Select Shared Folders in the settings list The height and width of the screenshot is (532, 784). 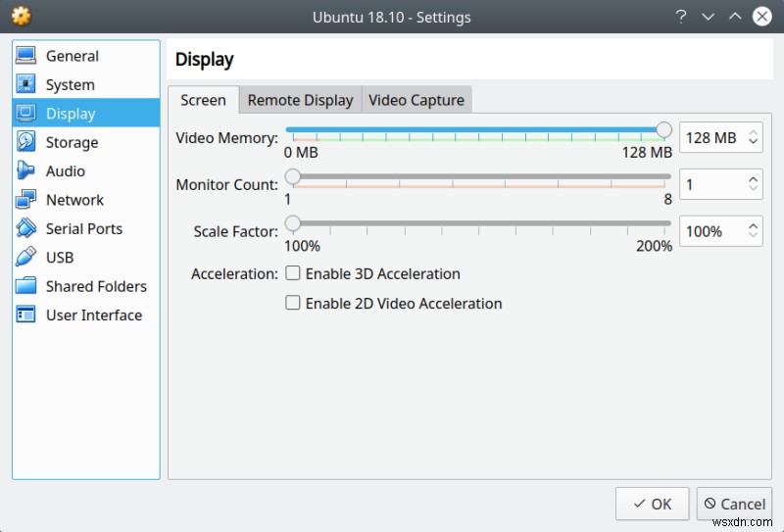[x=86, y=286]
